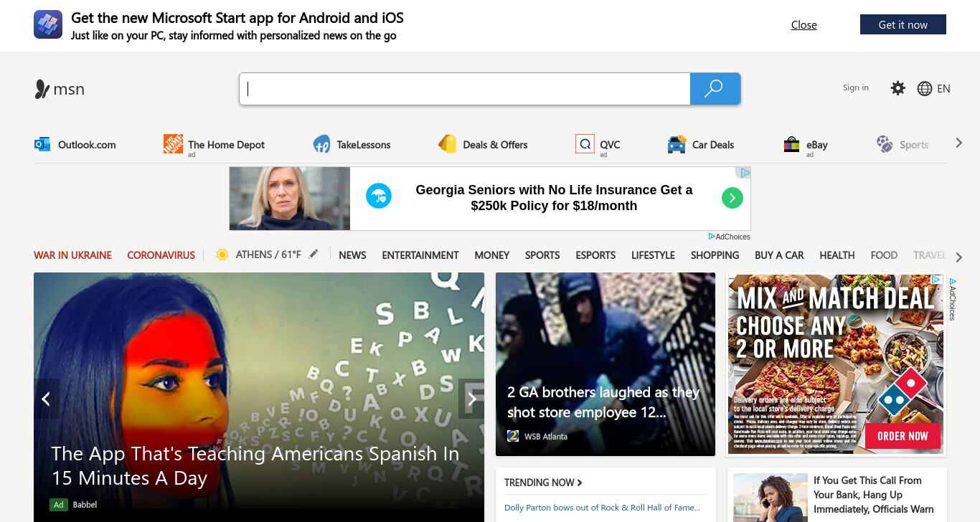Advance carousel to next slide
The image size is (980, 522).
coord(471,399)
